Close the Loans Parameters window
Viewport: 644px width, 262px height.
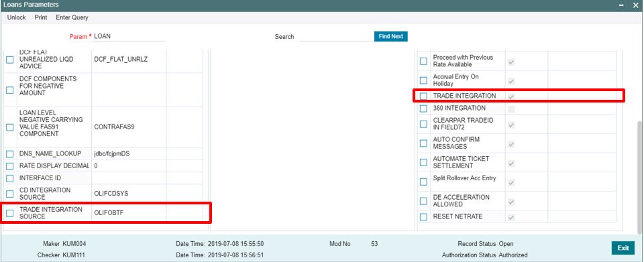click(x=635, y=5)
